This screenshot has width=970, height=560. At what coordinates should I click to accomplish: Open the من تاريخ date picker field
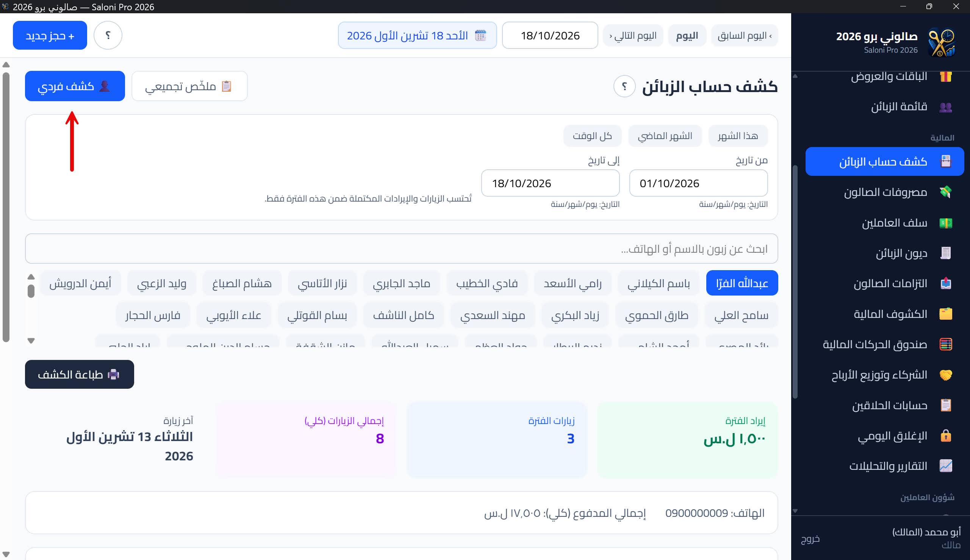tap(698, 183)
